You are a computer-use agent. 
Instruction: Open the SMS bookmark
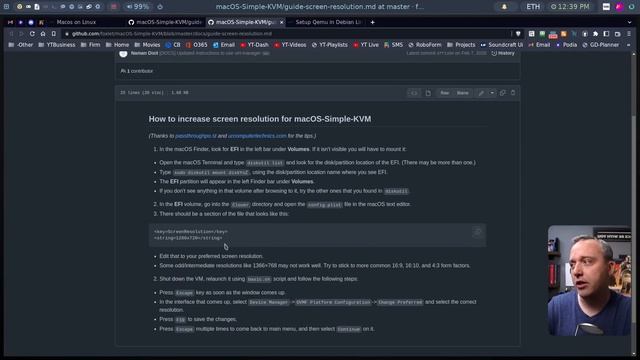click(x=393, y=45)
